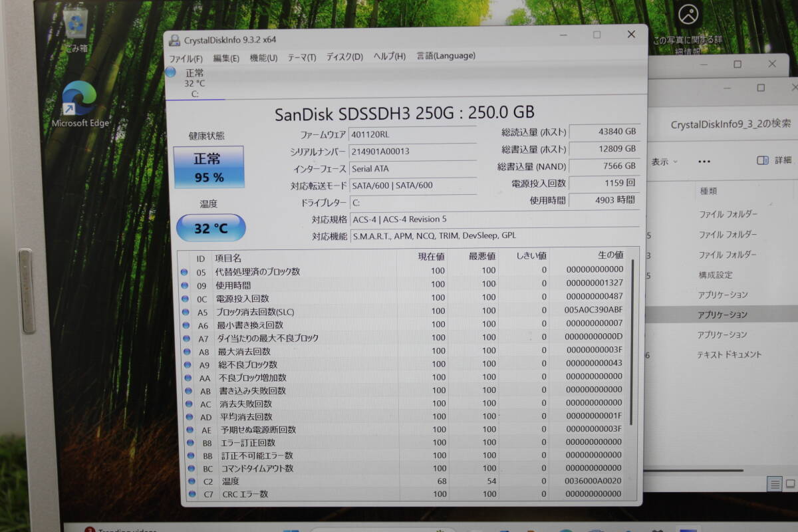Click the CrystalDiskInfo icon in the title bar
Image resolution: width=798 pixels, height=532 pixels.
tap(174, 39)
